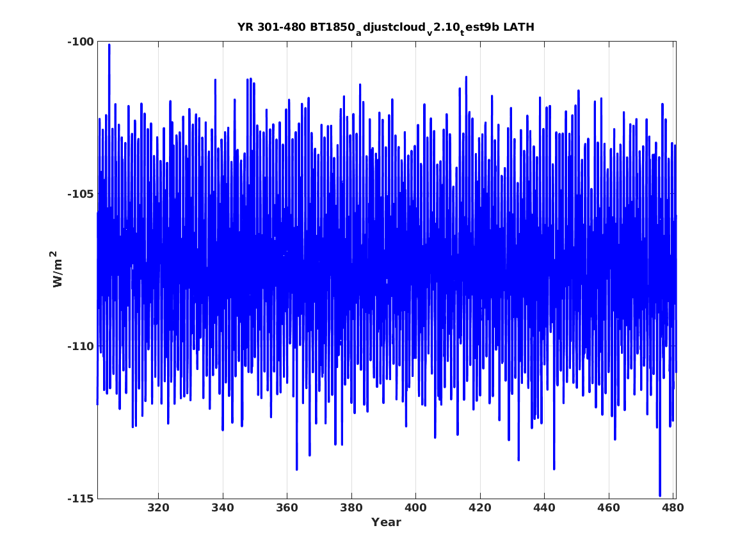Click the highest peak near year 305
747x560 pixels.
click(109, 45)
